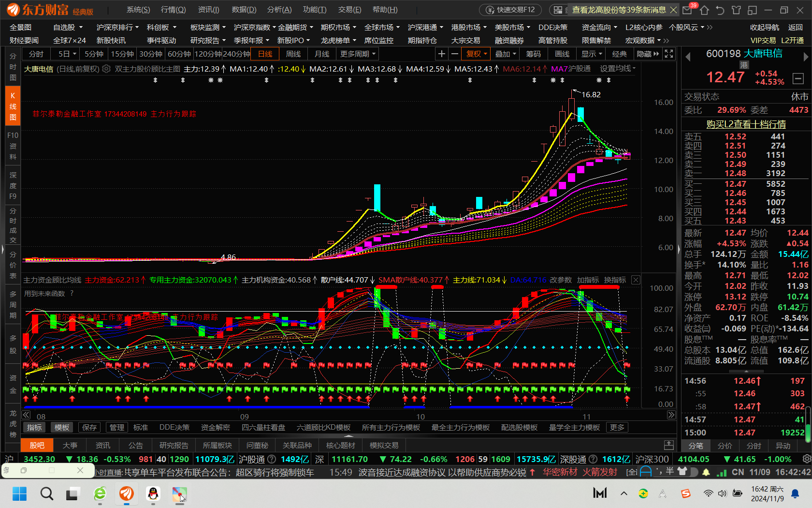The height and width of the screenshot is (508, 812).
Task: Open Windows Start menu
Action: [19, 493]
